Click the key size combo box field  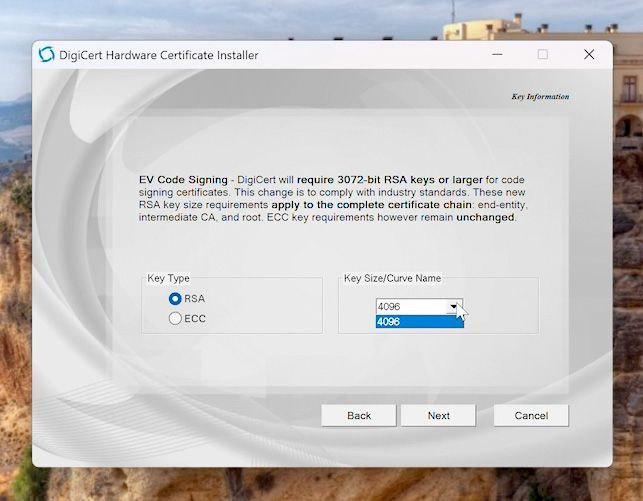point(410,307)
